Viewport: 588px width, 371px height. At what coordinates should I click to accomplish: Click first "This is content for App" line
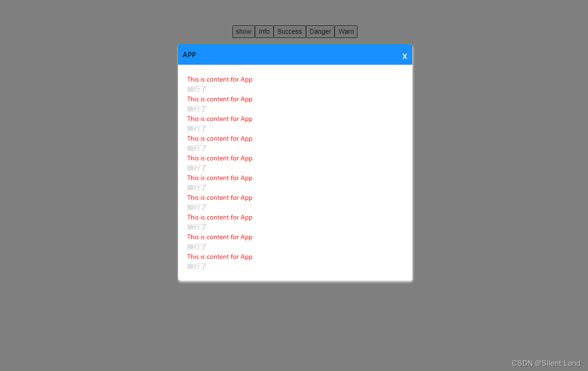(x=220, y=79)
